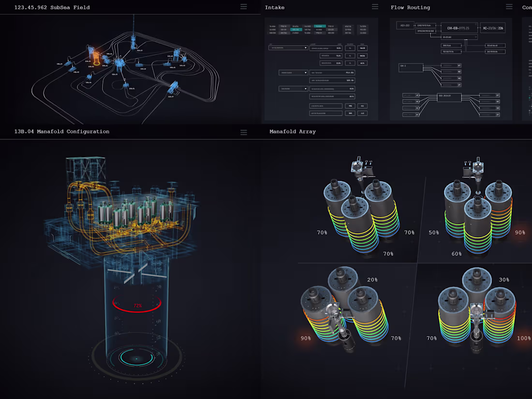Click the teal circular dial at the cylinder base

pos(136,358)
